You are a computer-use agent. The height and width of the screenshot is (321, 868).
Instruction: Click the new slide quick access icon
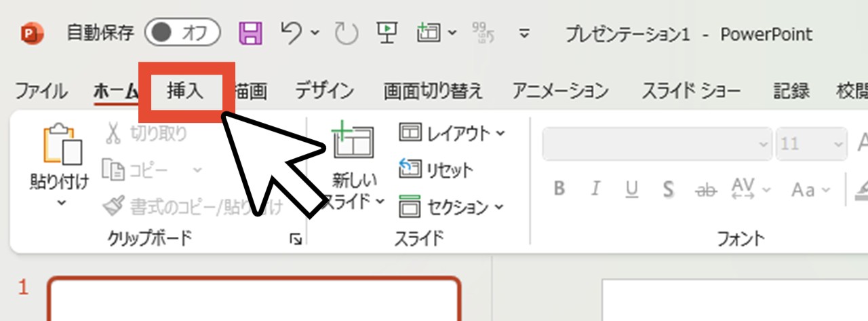(429, 33)
